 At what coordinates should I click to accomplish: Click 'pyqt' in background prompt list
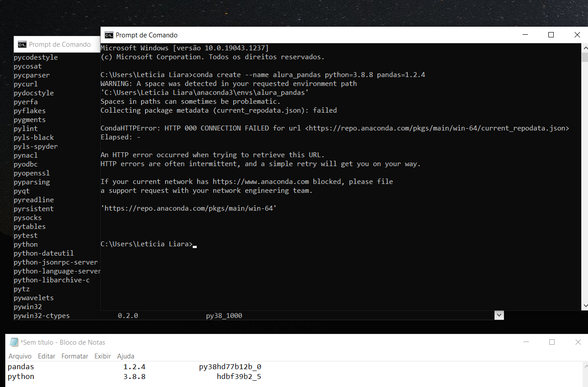22,191
